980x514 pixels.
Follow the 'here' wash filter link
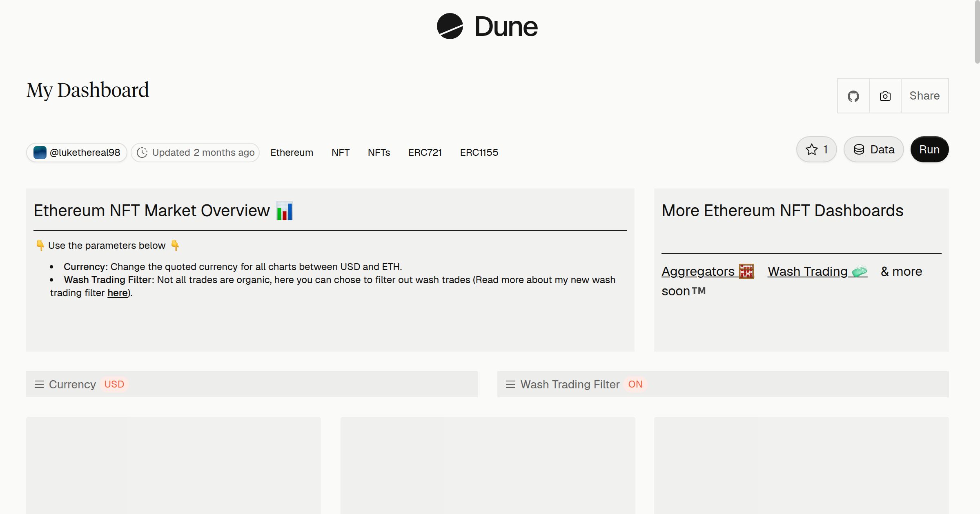pyautogui.click(x=118, y=293)
